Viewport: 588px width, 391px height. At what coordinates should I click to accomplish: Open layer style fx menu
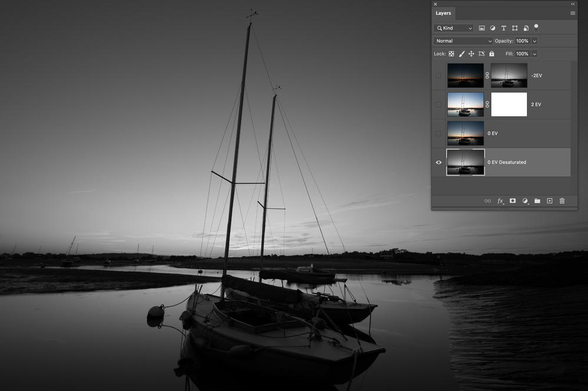click(x=500, y=201)
